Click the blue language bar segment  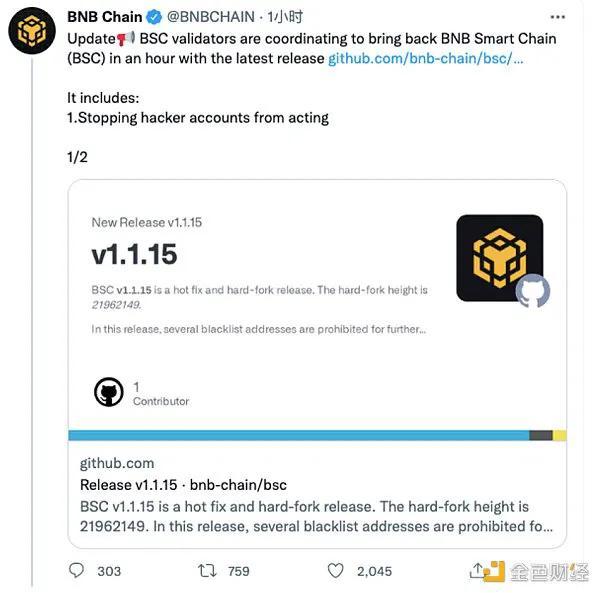[299, 435]
